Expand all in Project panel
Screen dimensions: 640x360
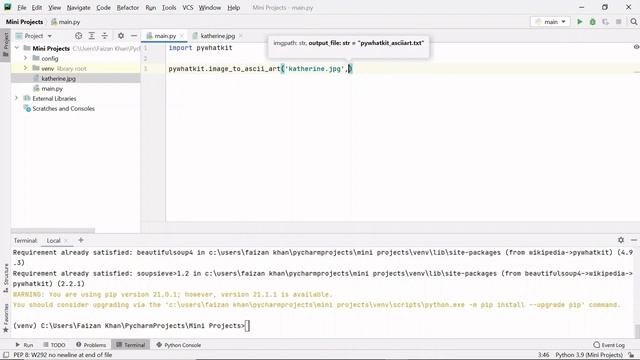tap(91, 36)
